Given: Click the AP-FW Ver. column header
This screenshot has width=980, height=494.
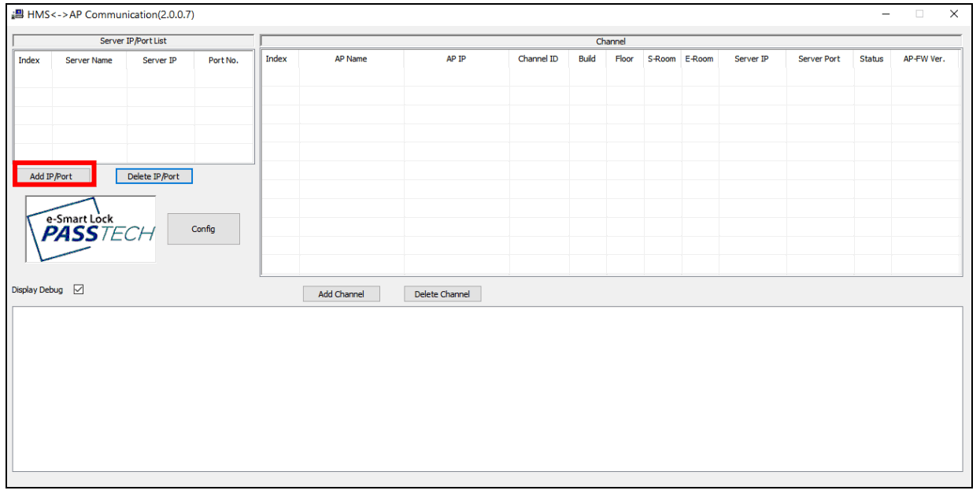Looking at the screenshot, I should click(925, 59).
